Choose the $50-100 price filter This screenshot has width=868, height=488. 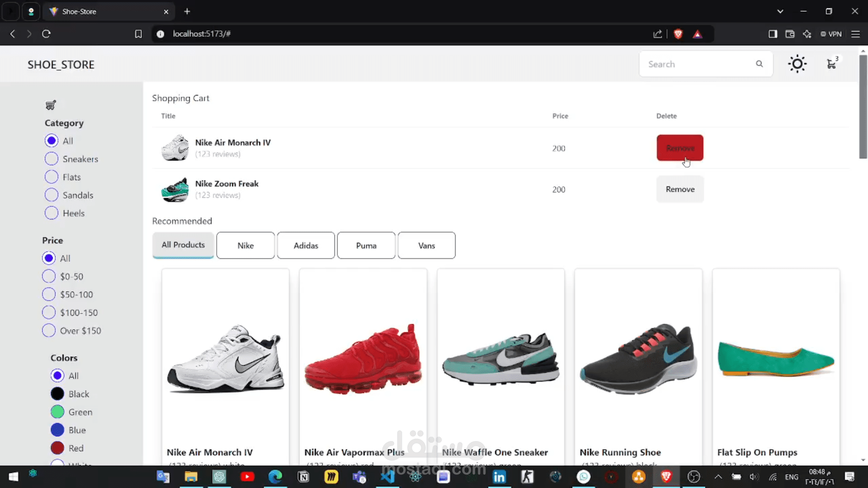tap(49, 295)
